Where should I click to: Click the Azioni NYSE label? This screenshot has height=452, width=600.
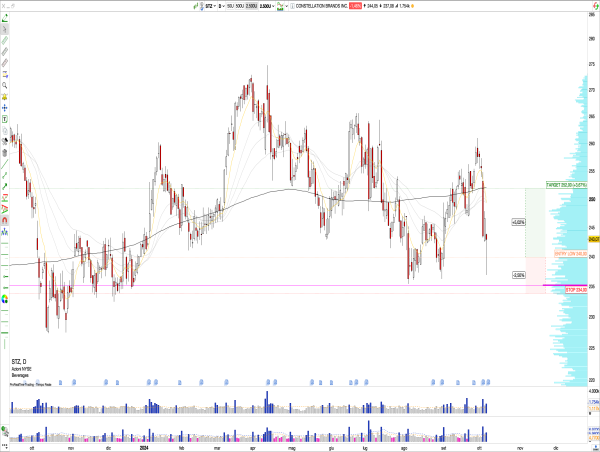tap(21, 369)
